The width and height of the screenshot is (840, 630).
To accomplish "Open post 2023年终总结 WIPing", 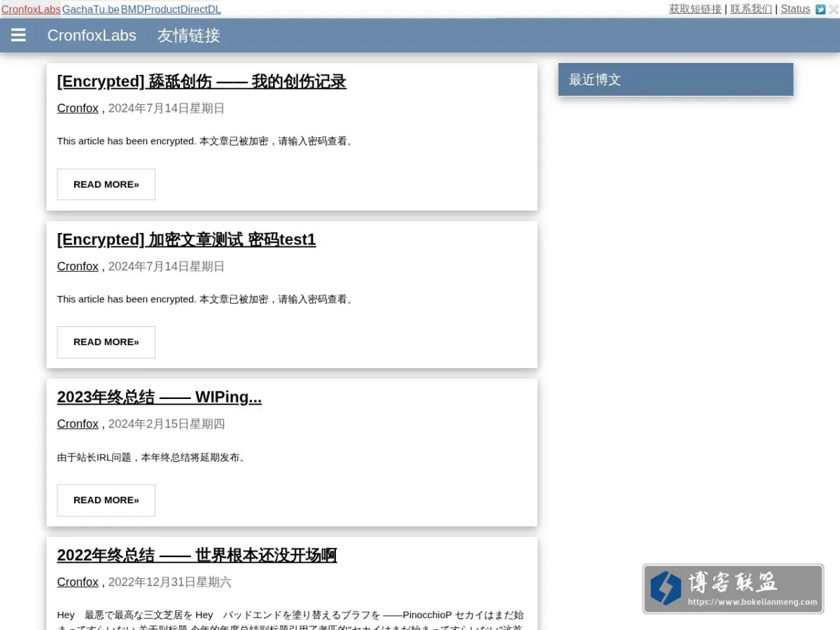I will [x=160, y=397].
